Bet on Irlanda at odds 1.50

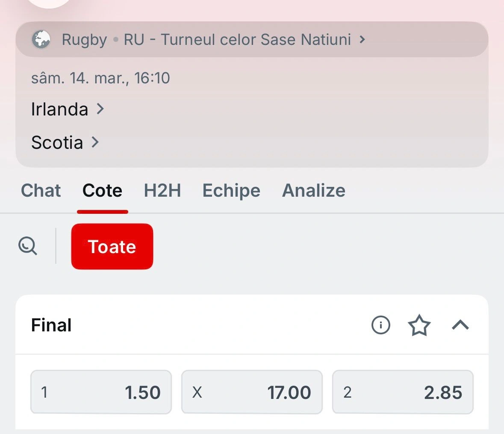tap(101, 392)
